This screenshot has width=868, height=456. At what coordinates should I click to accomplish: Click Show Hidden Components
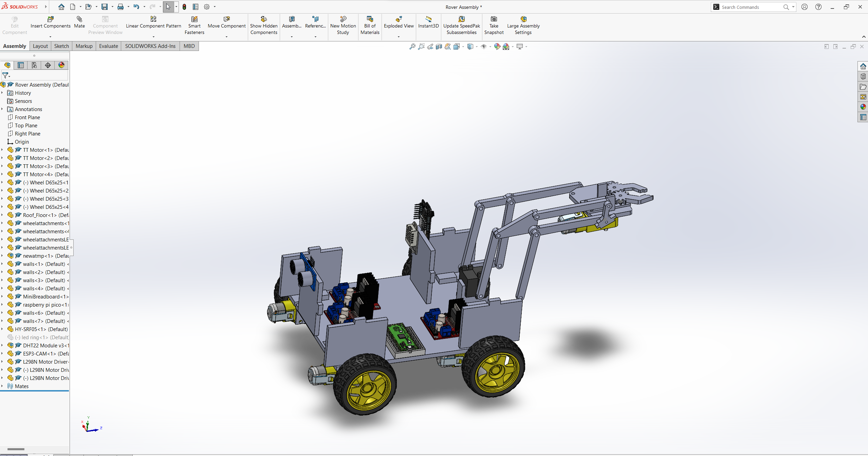pos(264,25)
